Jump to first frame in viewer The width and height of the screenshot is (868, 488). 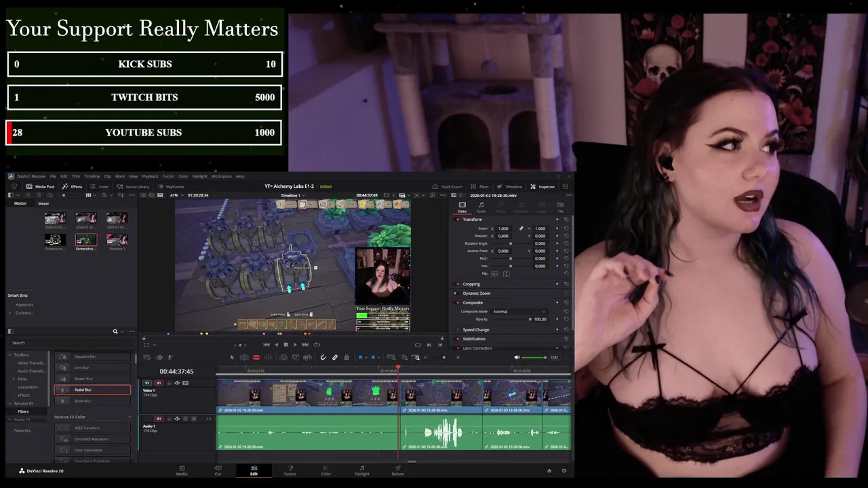267,344
